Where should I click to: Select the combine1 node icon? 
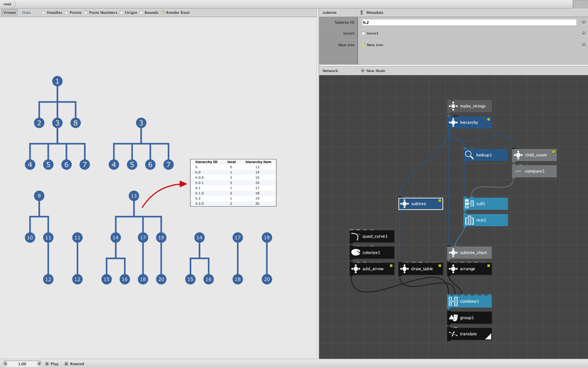click(453, 301)
